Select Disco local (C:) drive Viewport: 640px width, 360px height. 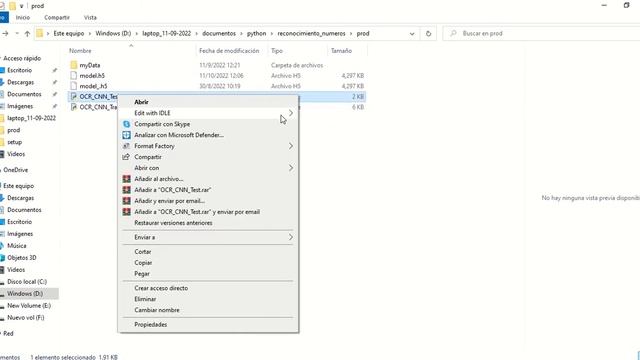[27, 282]
